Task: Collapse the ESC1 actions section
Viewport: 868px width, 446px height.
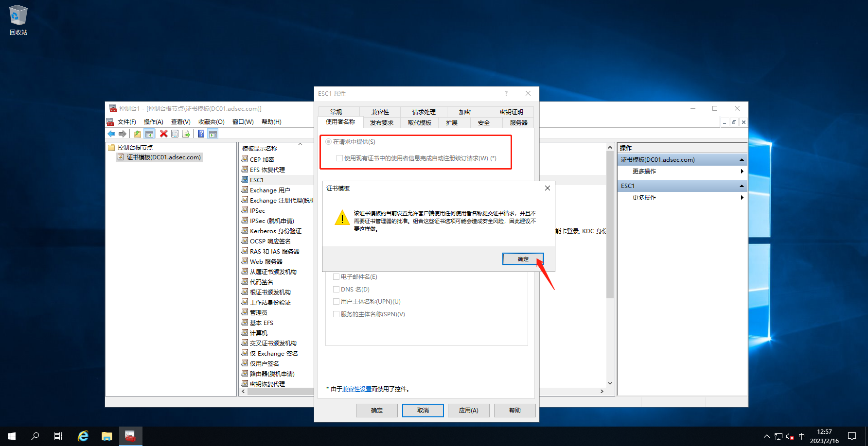Action: click(x=742, y=186)
